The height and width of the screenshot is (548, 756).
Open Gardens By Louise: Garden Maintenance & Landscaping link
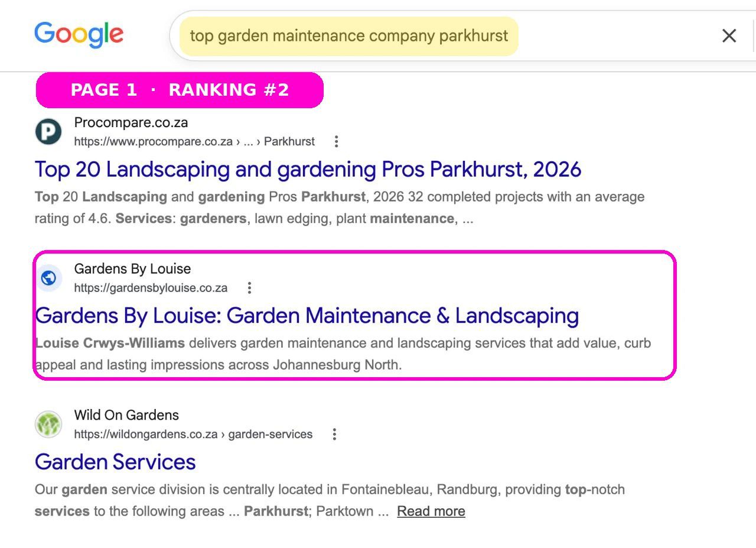(x=307, y=315)
